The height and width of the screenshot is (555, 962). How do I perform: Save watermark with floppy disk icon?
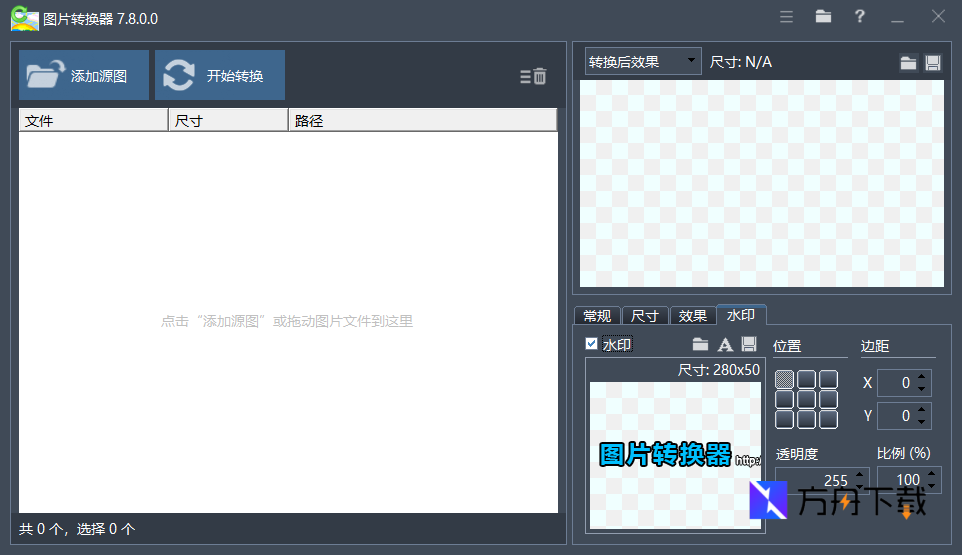(749, 344)
